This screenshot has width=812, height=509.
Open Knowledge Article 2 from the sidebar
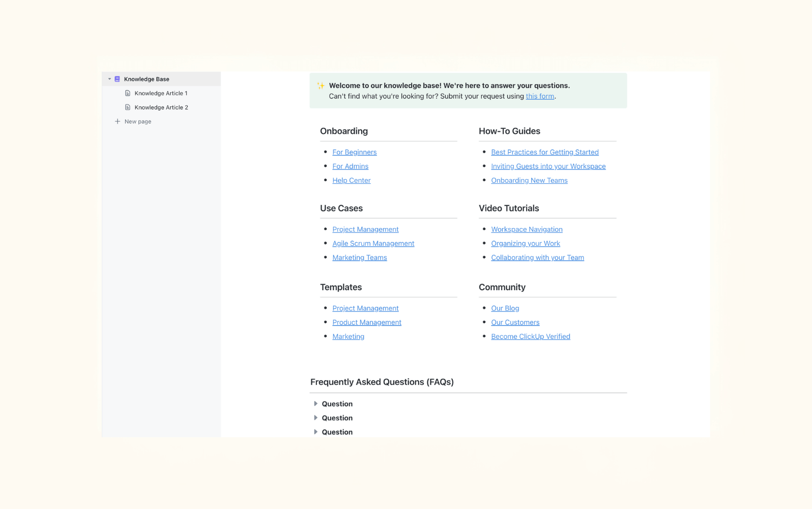(161, 107)
